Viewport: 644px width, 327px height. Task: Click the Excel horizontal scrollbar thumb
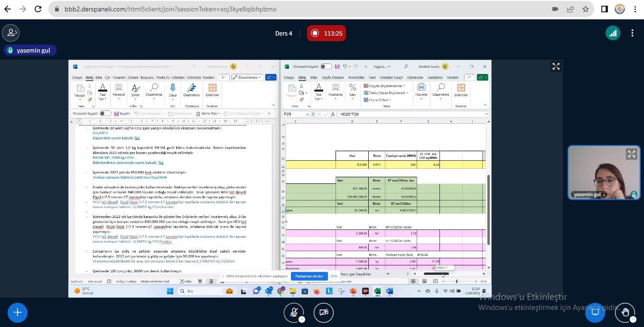[x=436, y=274]
